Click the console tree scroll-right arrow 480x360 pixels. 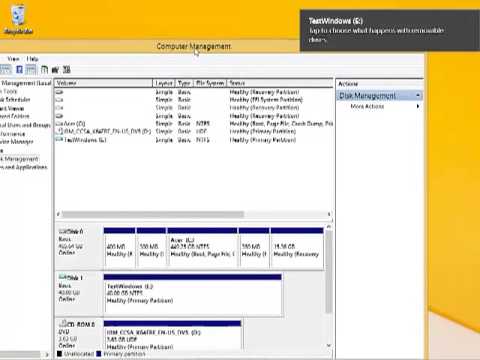[47, 355]
